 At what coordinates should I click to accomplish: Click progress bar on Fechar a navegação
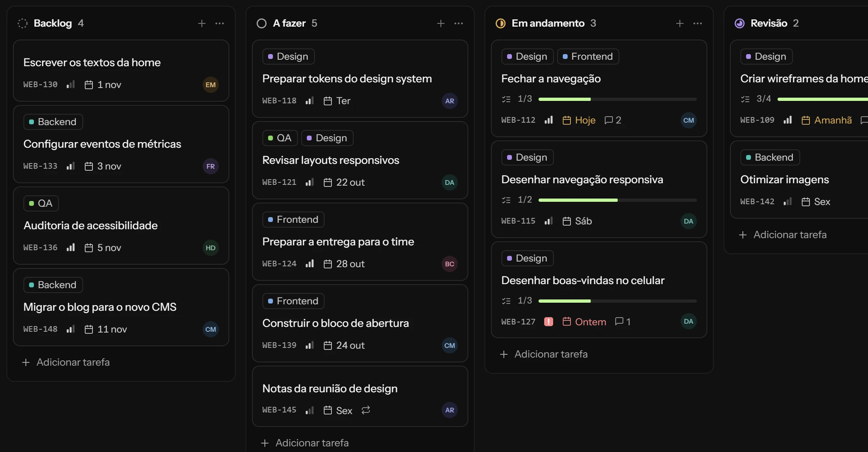click(618, 99)
